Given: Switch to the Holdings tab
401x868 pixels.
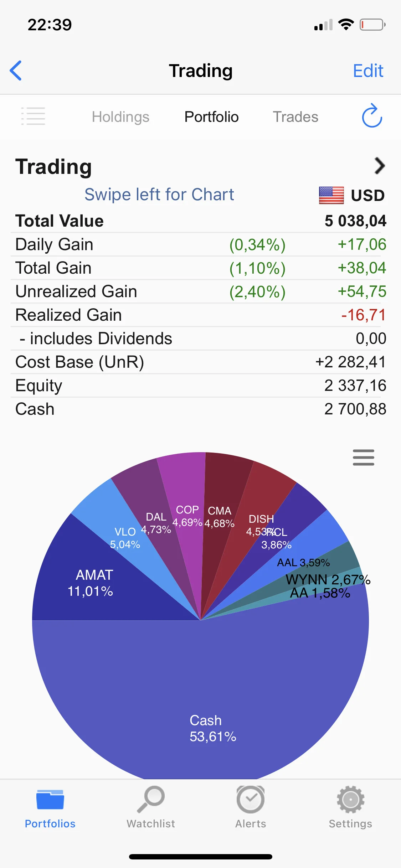Looking at the screenshot, I should click(120, 117).
